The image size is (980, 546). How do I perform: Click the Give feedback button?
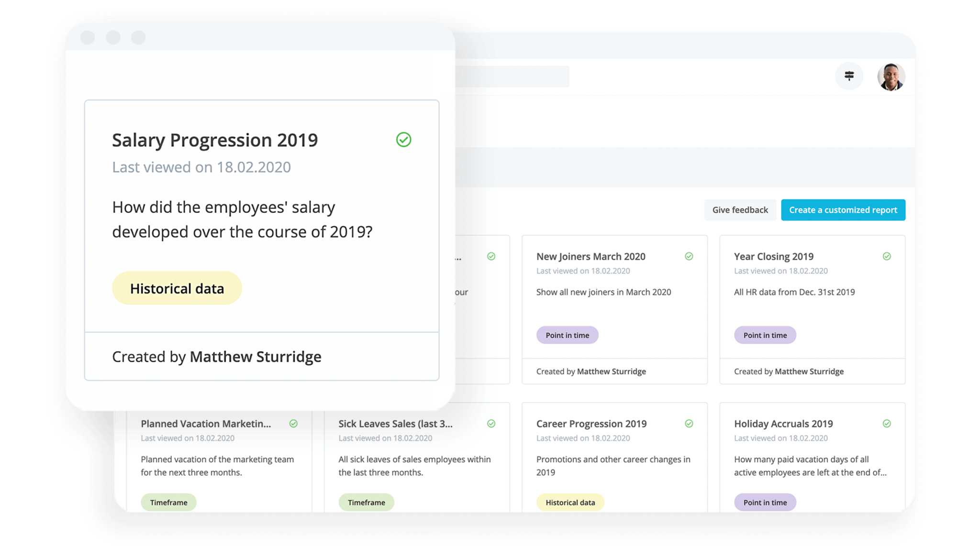coord(739,210)
